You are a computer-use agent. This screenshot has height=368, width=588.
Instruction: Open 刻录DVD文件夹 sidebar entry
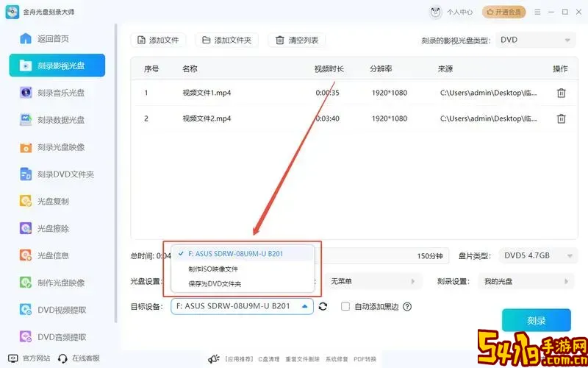pyautogui.click(x=57, y=174)
